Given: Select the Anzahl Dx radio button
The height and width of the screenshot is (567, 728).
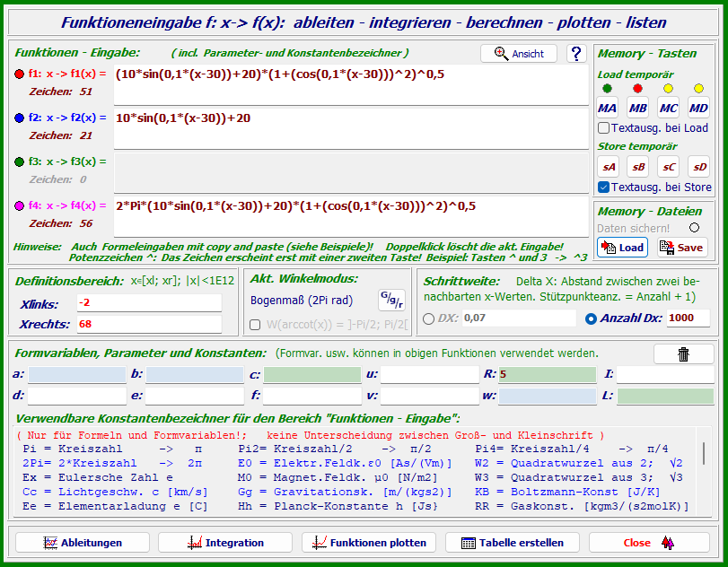Looking at the screenshot, I should [591, 318].
